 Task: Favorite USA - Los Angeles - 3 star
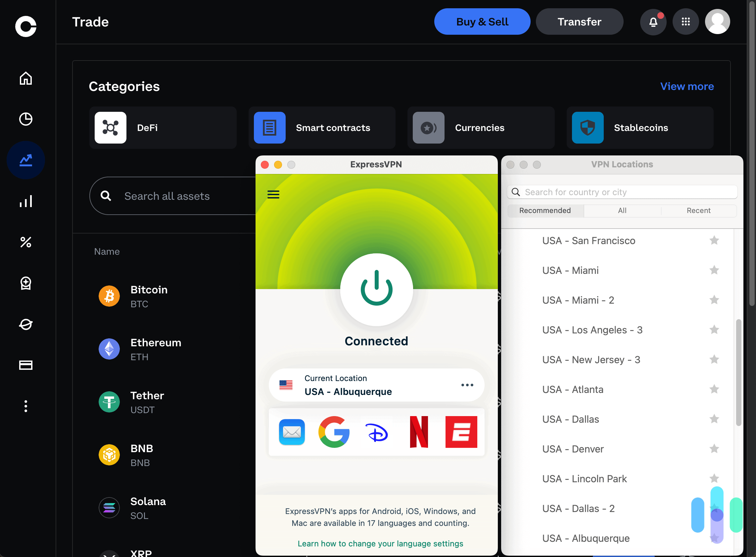coord(714,329)
